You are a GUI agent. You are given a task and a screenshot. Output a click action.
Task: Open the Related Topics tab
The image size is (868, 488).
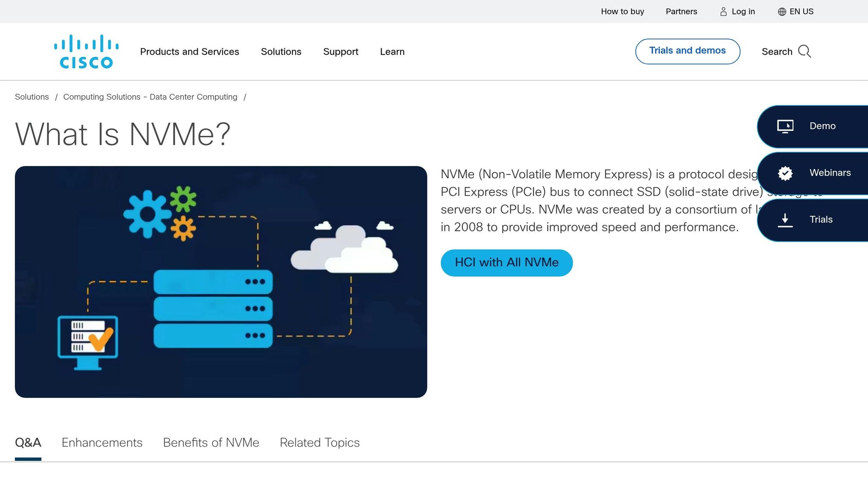click(319, 442)
